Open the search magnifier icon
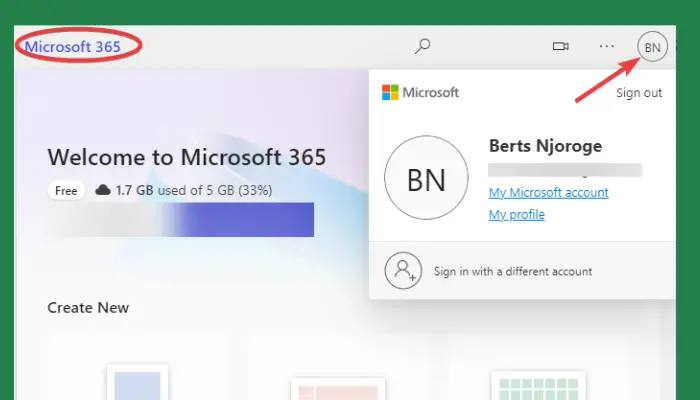Image resolution: width=700 pixels, height=400 pixels. 422,46
